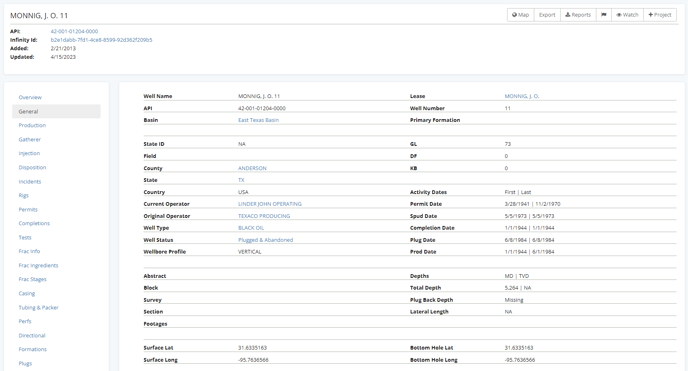688x371 pixels.
Task: Go to Overview in sidebar
Action: [30, 97]
